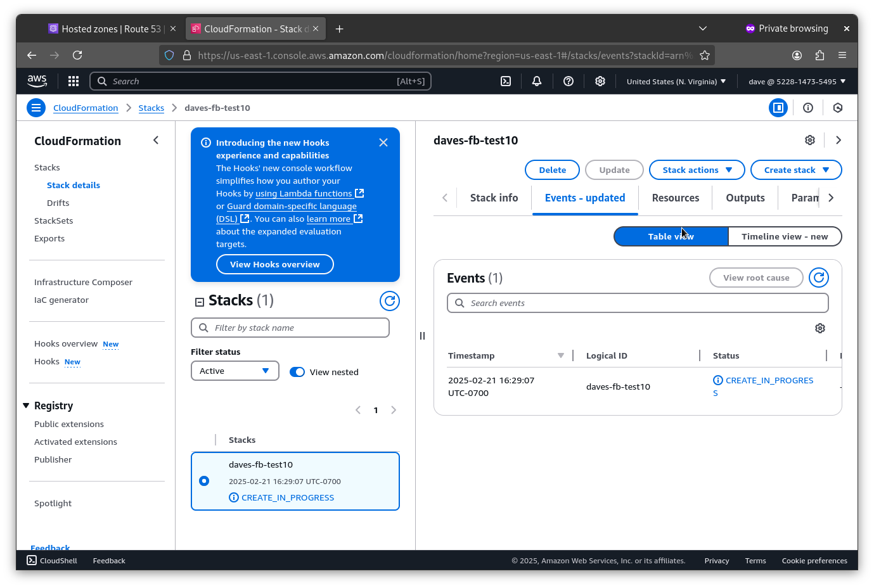Dismiss the Hooks introduction banner
The image size is (874, 588).
[383, 143]
